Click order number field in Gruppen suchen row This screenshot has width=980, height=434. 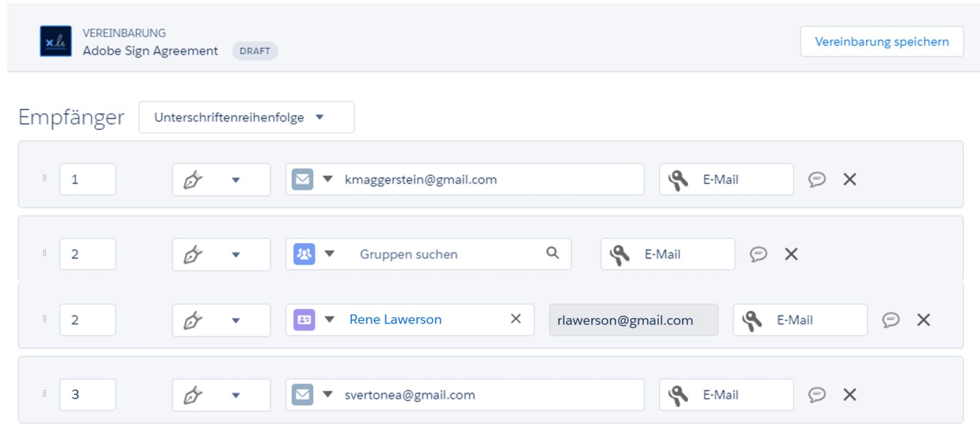88,254
